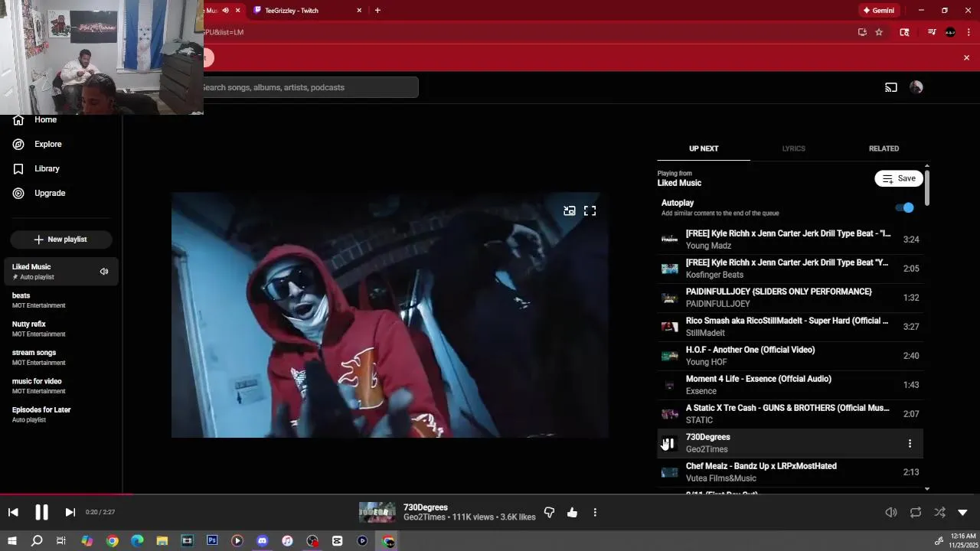Play the Kosfinger Beats track
Image resolution: width=980 pixels, height=551 pixels.
pos(790,269)
